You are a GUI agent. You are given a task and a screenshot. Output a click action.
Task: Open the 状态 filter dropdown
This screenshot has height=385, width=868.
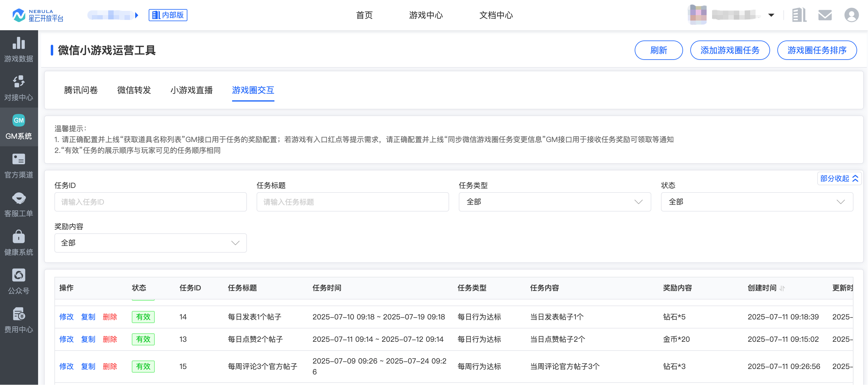coord(757,202)
